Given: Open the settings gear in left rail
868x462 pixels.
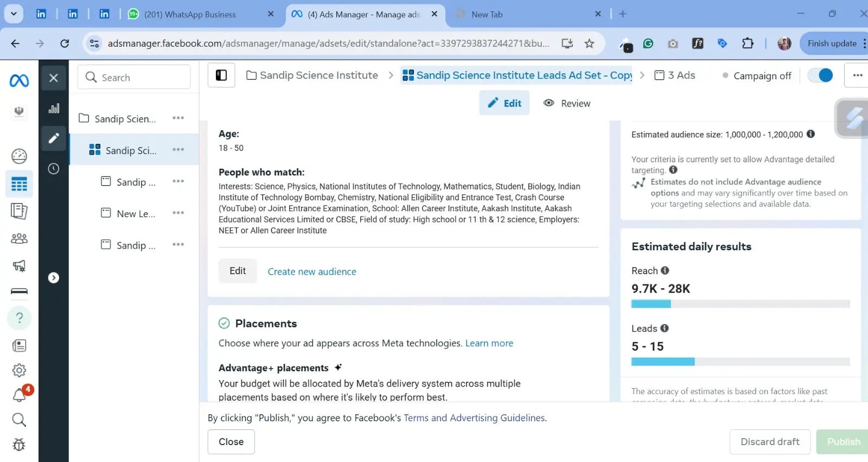Looking at the screenshot, I should [x=19, y=370].
